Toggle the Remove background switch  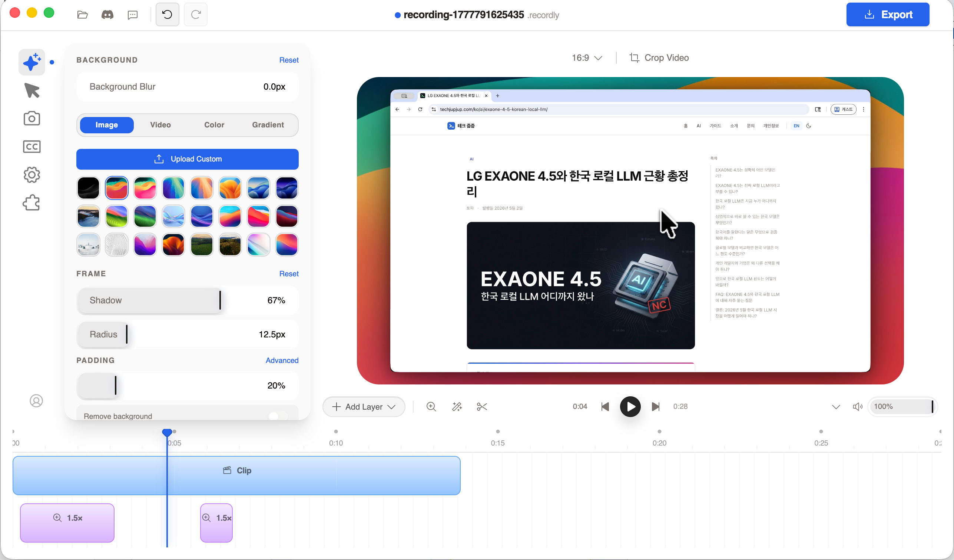click(x=278, y=416)
